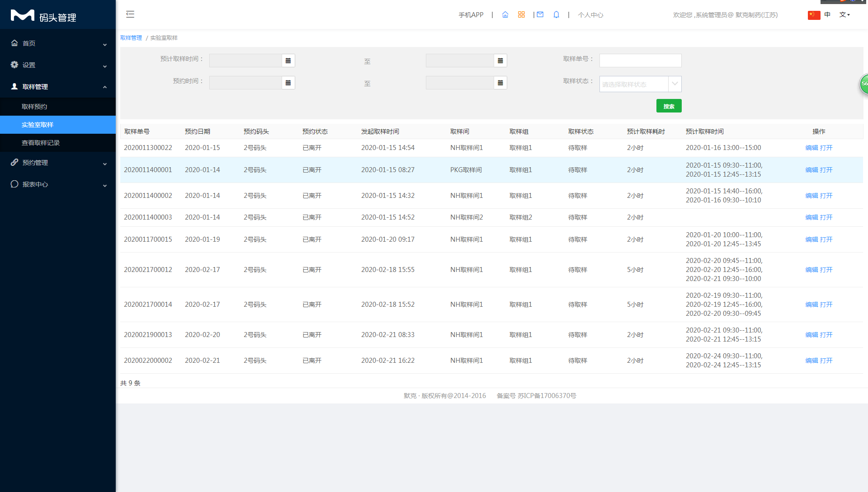
Task: Expand the 预约管理 menu chevron
Action: tap(105, 164)
